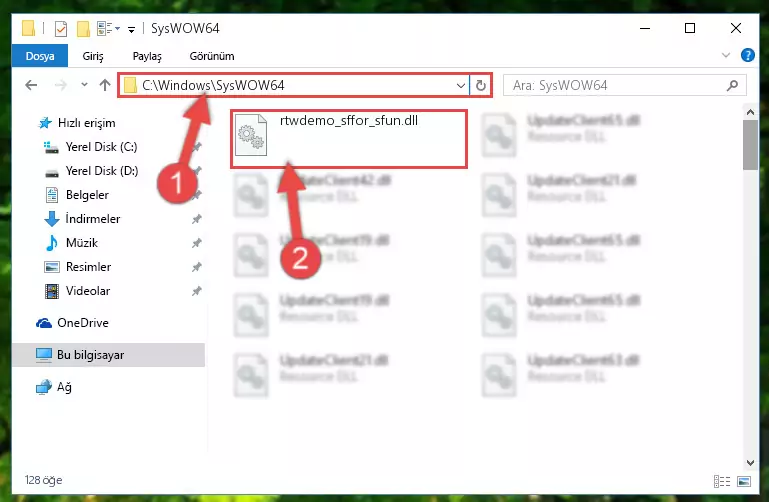Viewport: 769px width, 502px height.
Task: Go up one folder level
Action: pyautogui.click(x=104, y=85)
